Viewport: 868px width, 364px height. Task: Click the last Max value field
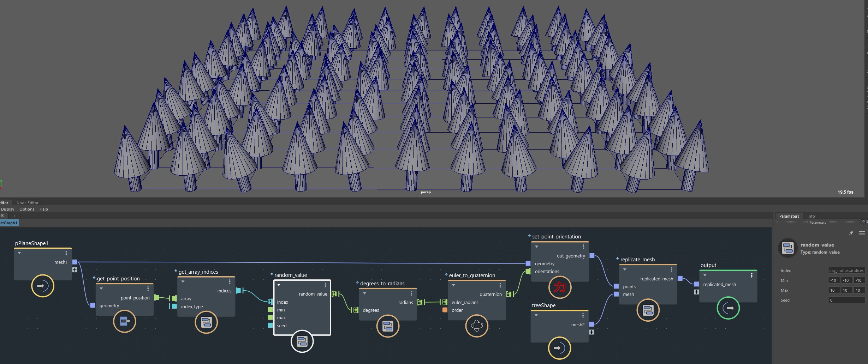pos(859,290)
